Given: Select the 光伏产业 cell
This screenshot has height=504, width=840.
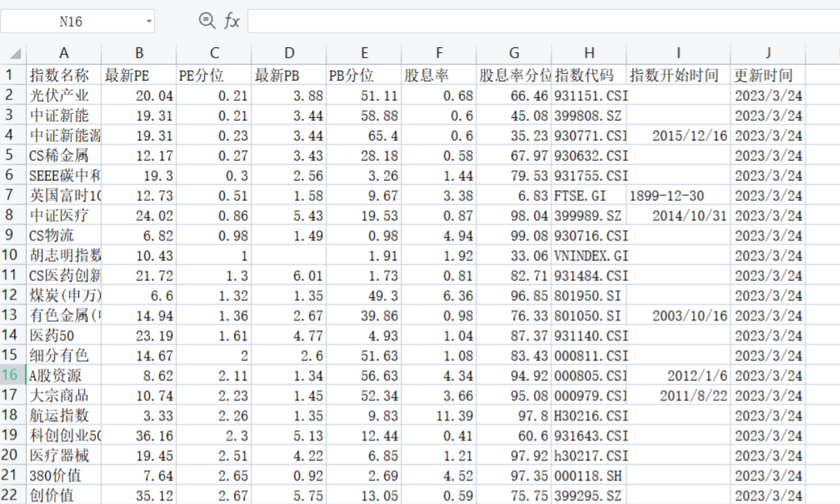Looking at the screenshot, I should tap(64, 95).
